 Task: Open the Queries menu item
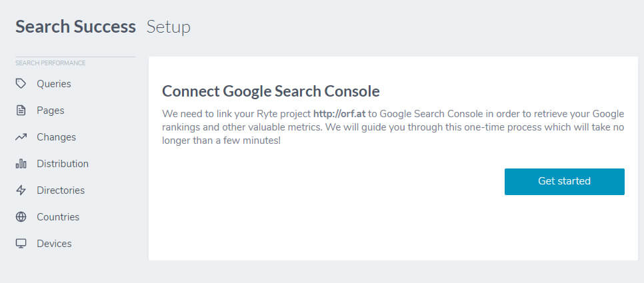(x=54, y=84)
